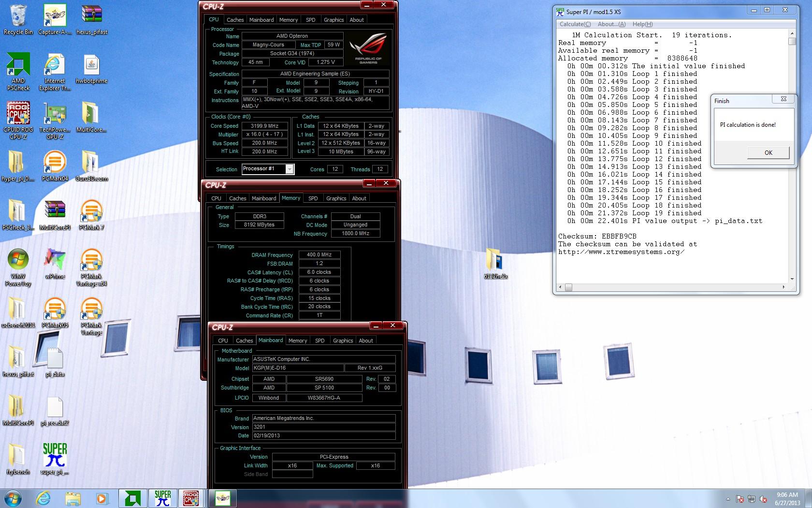Launch super_pi desktop icon
Image resolution: width=812 pixels, height=508 pixels.
pos(55,459)
